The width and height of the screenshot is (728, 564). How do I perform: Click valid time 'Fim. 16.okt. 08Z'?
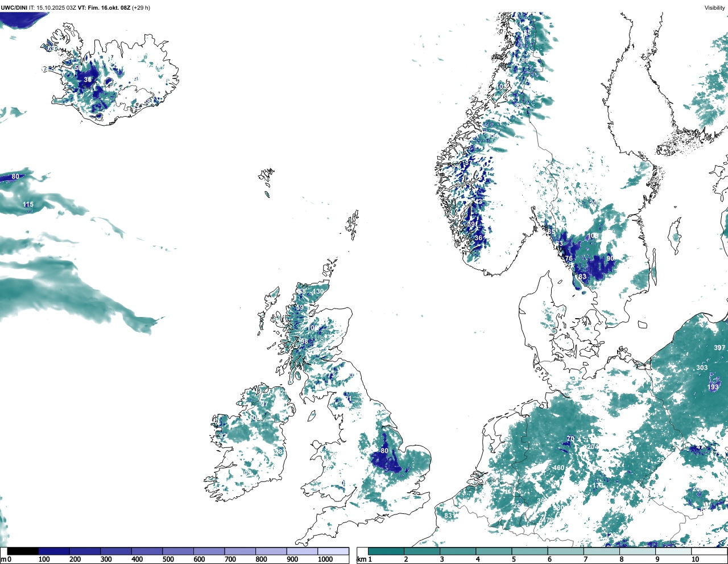coord(109,8)
